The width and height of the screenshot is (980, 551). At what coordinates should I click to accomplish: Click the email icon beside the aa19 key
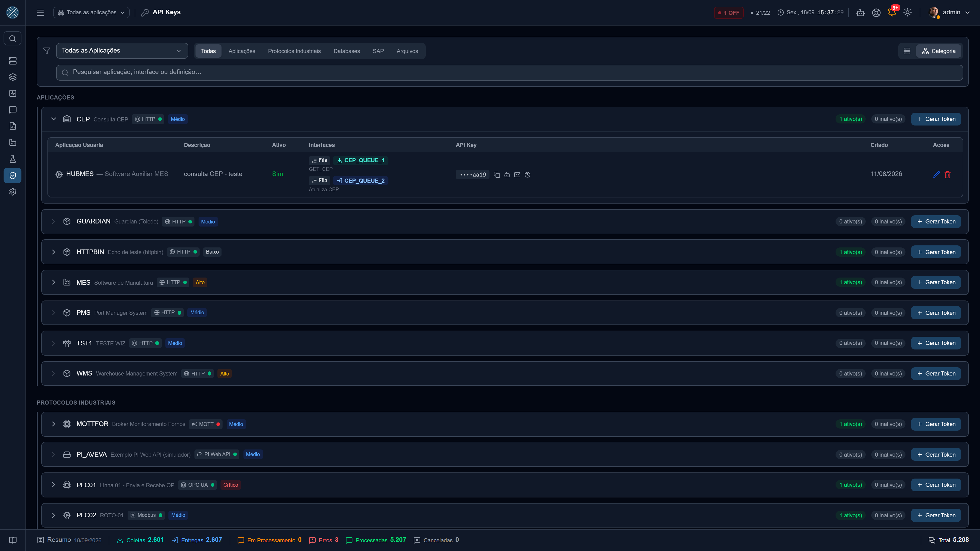click(x=517, y=174)
